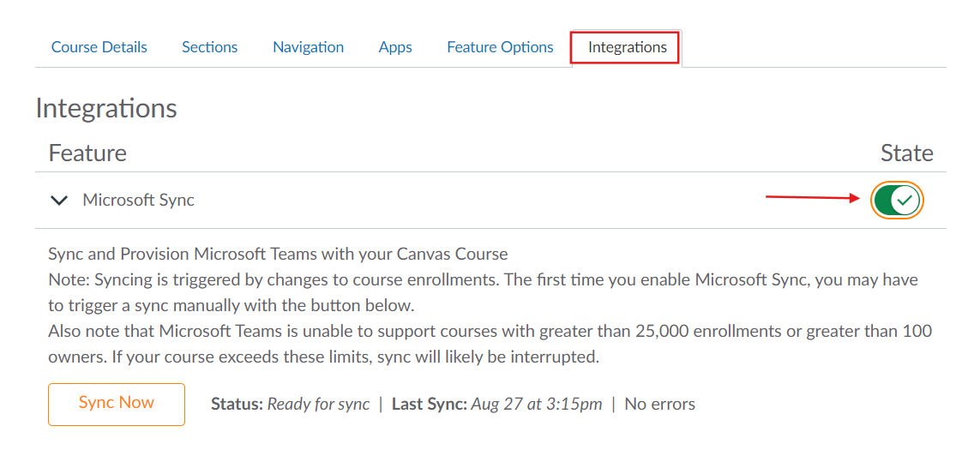Open the Feature Options tab
Screen dimensions: 980x450
tap(500, 47)
